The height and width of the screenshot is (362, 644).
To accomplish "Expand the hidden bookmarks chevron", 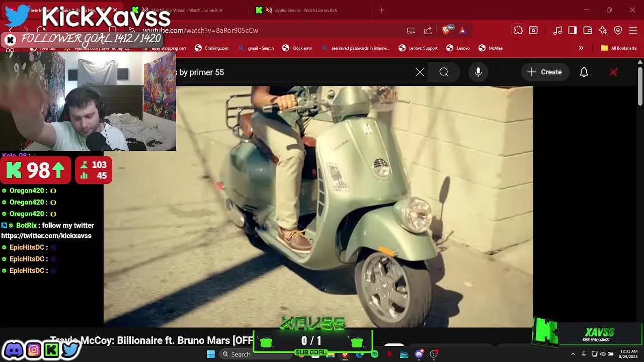I will pos(581,48).
